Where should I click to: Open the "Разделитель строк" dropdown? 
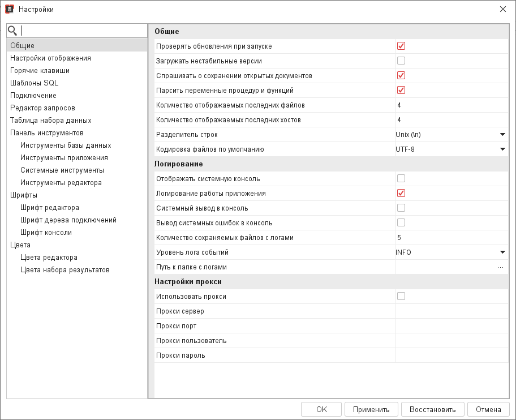click(502, 135)
